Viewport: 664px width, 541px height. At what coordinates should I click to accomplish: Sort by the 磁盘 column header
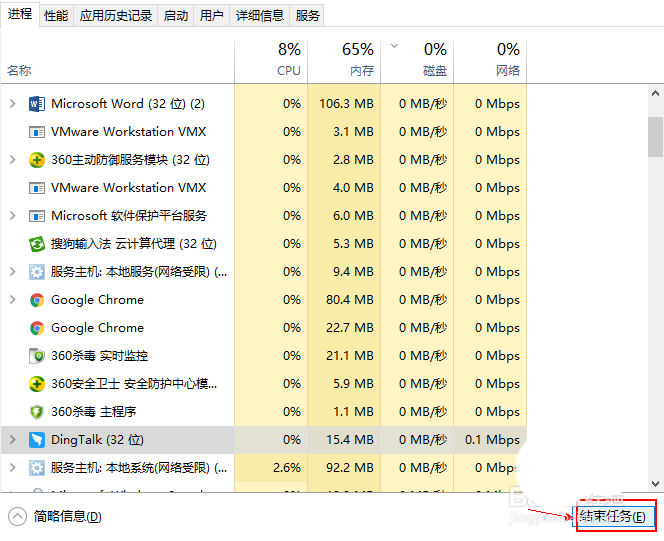pyautogui.click(x=417, y=62)
